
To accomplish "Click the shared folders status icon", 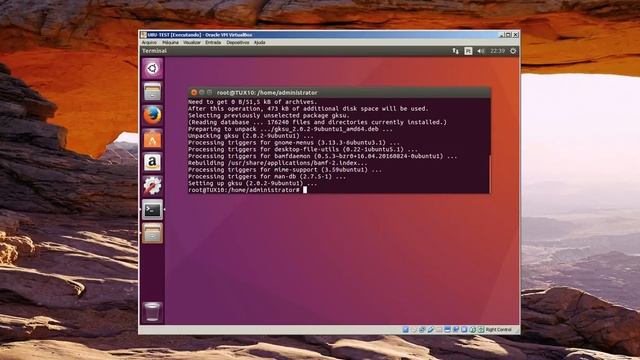I will (438, 329).
